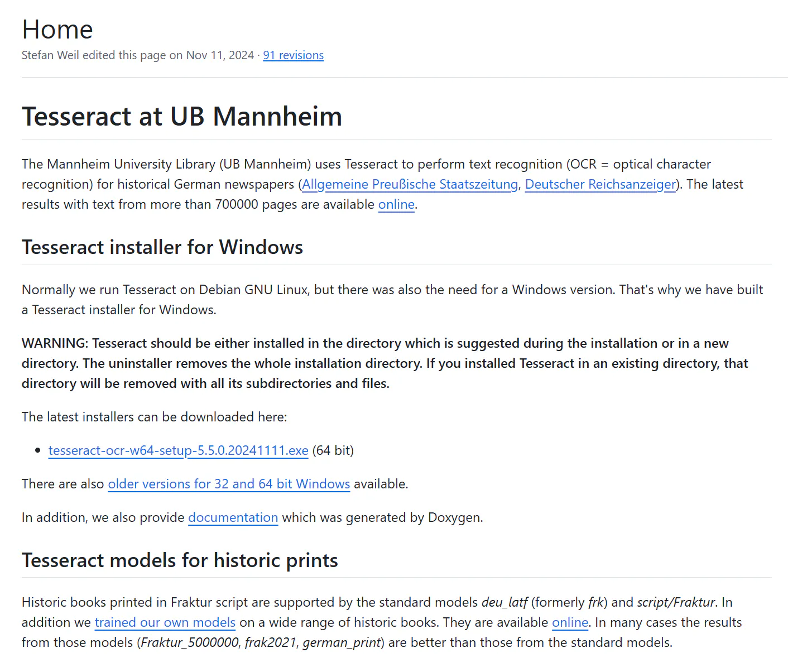Viewport: 788px width, 672px height.
Task: Follow the Deutscher Reichsanzeiger link
Action: 600,184
